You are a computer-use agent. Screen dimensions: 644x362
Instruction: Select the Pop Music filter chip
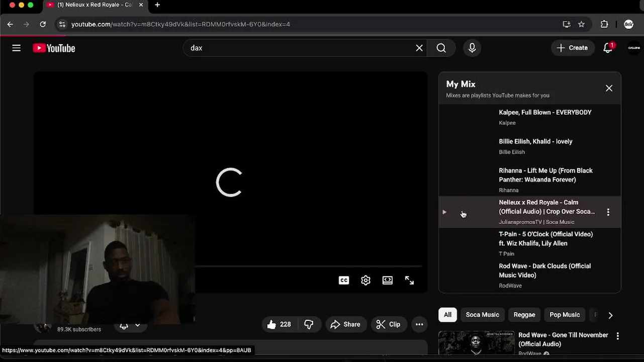coord(565,315)
